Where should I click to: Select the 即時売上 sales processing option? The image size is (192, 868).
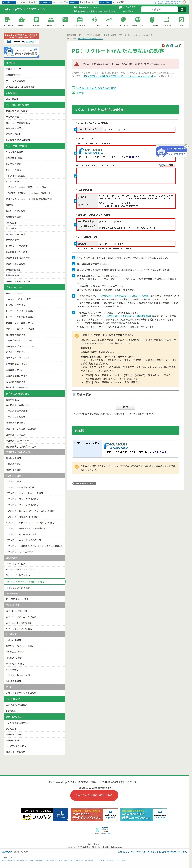pos(79,205)
